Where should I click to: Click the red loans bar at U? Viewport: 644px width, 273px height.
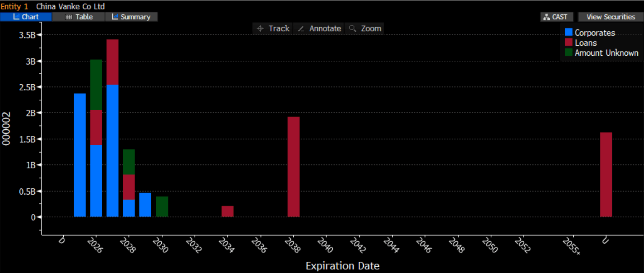pos(606,175)
